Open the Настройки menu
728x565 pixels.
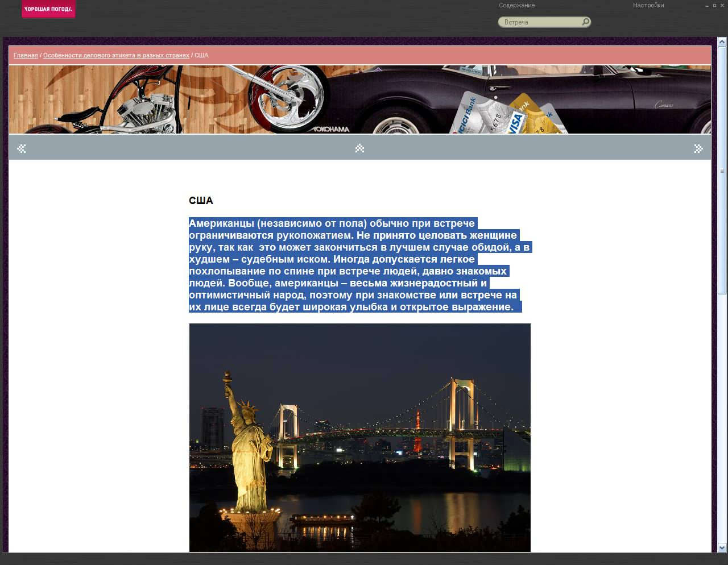click(648, 6)
